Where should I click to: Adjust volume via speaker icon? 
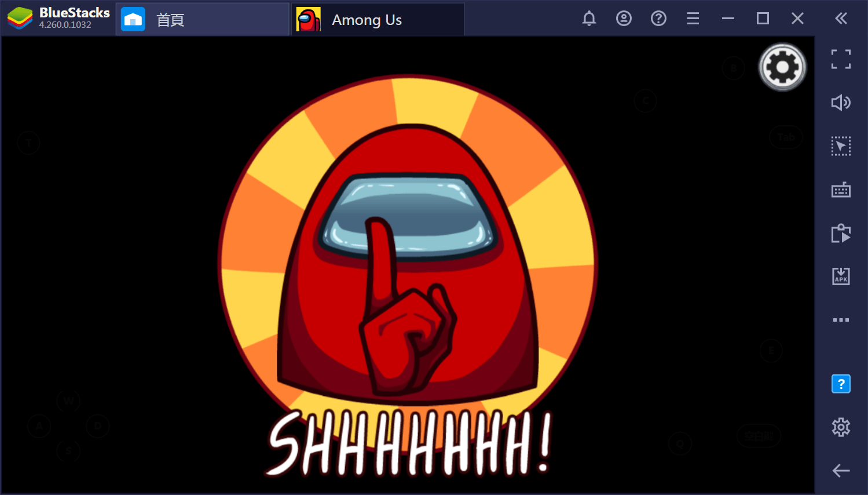pyautogui.click(x=841, y=103)
